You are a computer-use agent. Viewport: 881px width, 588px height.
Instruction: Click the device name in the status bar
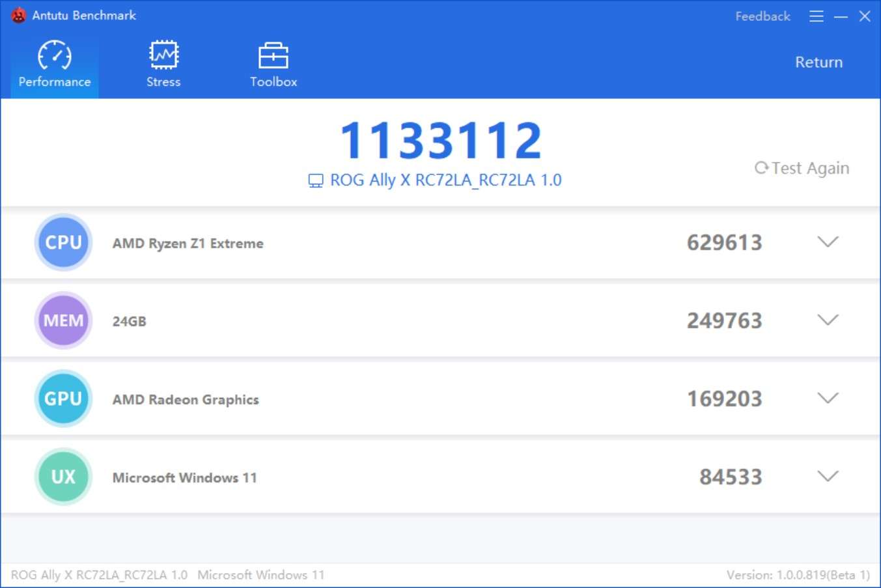point(99,575)
